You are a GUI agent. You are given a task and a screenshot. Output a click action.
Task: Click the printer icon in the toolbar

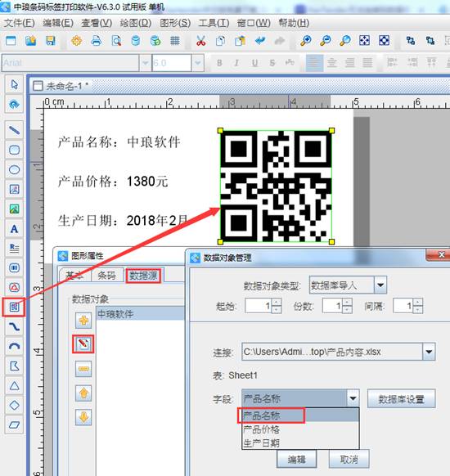coord(97,40)
